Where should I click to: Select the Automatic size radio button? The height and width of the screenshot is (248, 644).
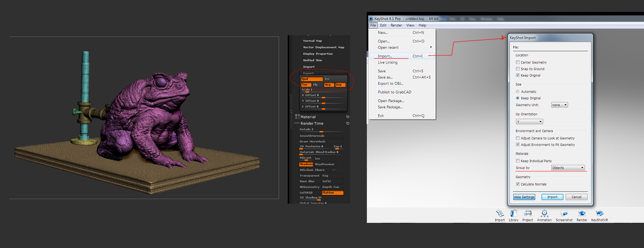coord(518,92)
